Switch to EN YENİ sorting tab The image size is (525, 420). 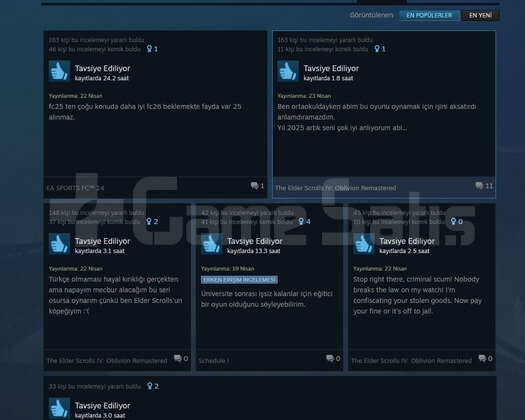pos(480,15)
